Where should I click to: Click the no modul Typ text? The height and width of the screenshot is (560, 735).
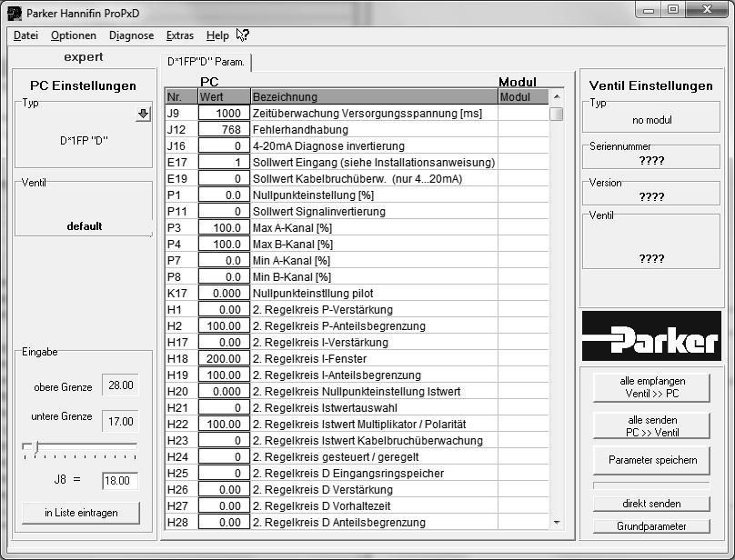(x=651, y=120)
